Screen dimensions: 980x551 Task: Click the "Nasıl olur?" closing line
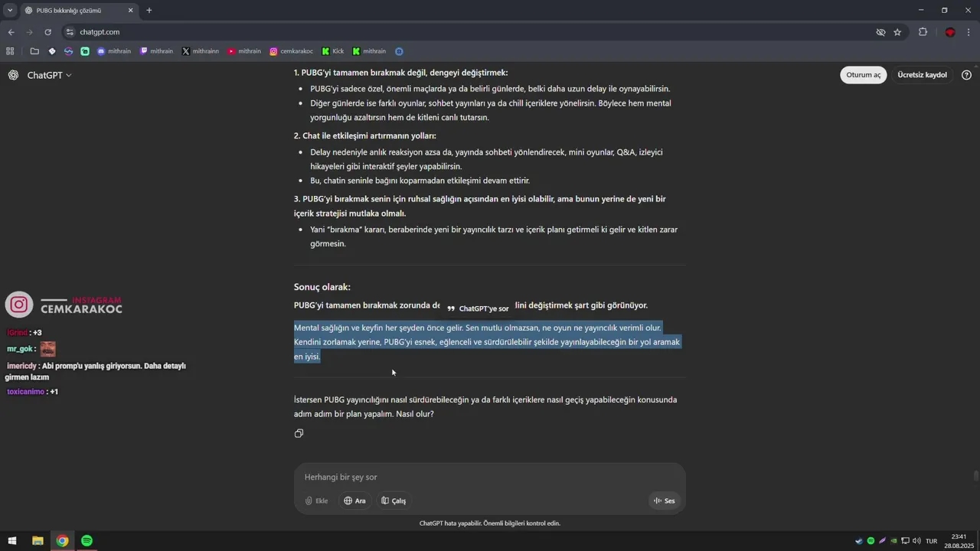[414, 414]
